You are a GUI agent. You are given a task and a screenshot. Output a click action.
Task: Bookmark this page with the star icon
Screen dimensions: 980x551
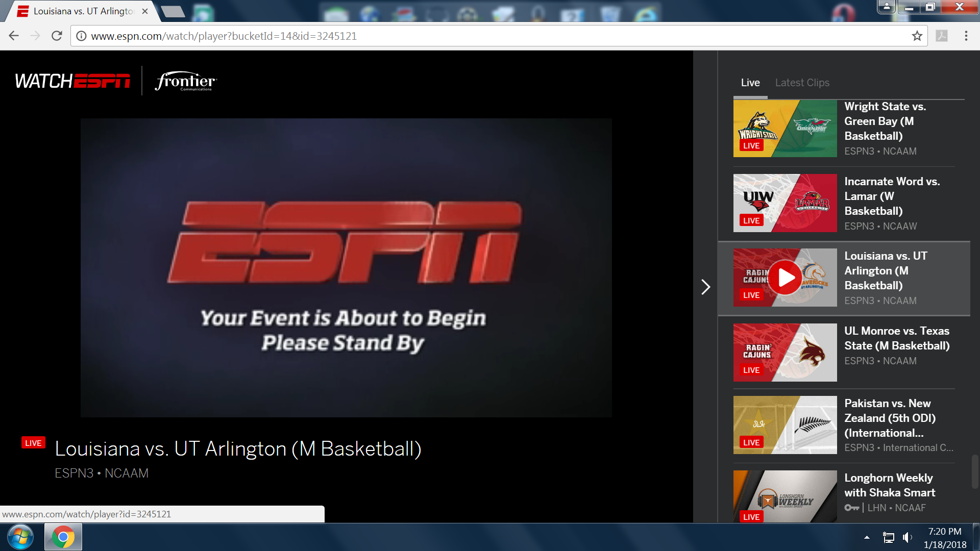(917, 36)
